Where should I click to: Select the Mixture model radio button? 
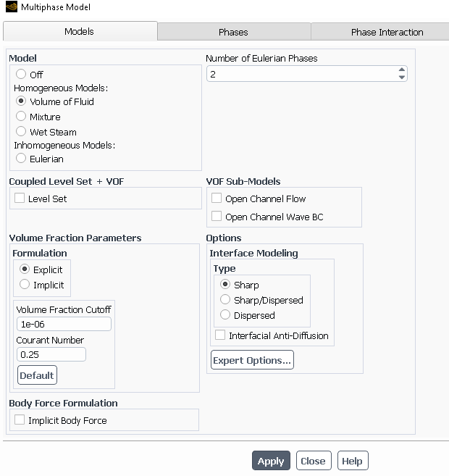(x=21, y=117)
